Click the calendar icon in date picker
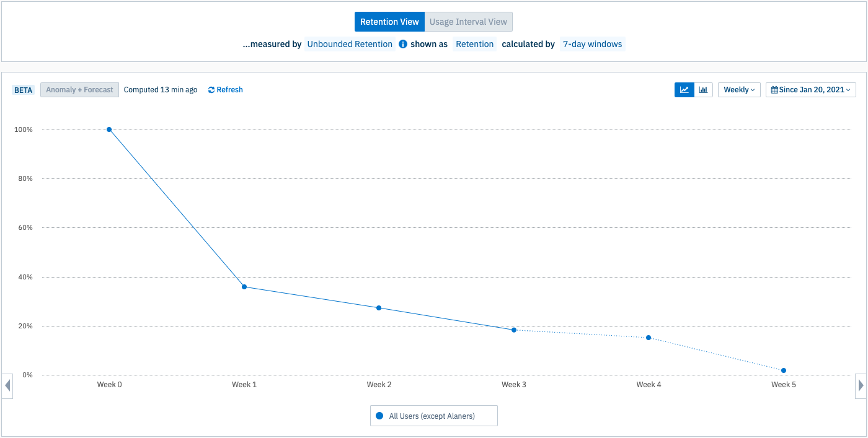The width and height of the screenshot is (868, 438). point(774,90)
